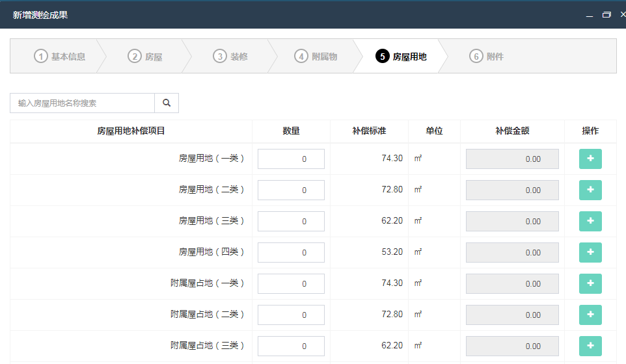The height and width of the screenshot is (364, 626).
Task: Click standard value 62.20 in 房屋用地（三类）row
Action: coord(392,220)
